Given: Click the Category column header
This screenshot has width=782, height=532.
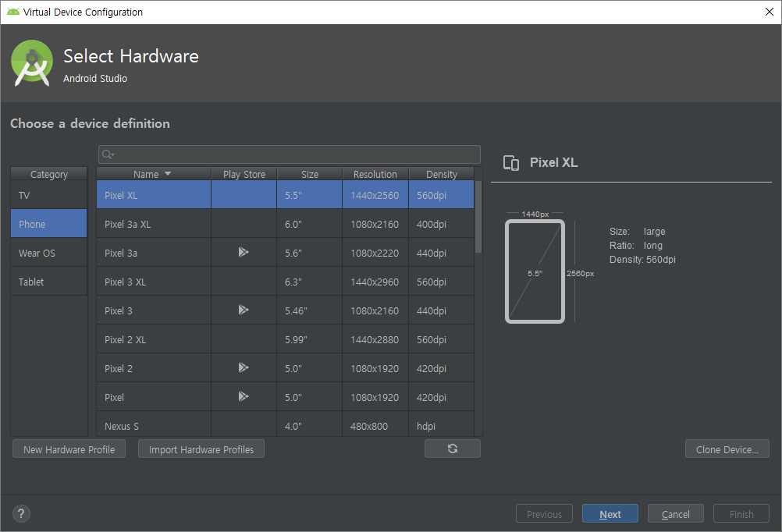Looking at the screenshot, I should click(x=49, y=174).
